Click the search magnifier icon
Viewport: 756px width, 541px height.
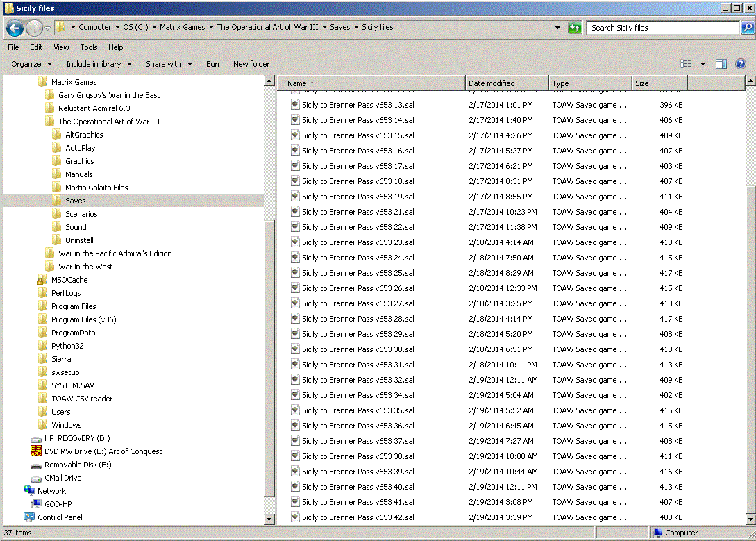[747, 28]
